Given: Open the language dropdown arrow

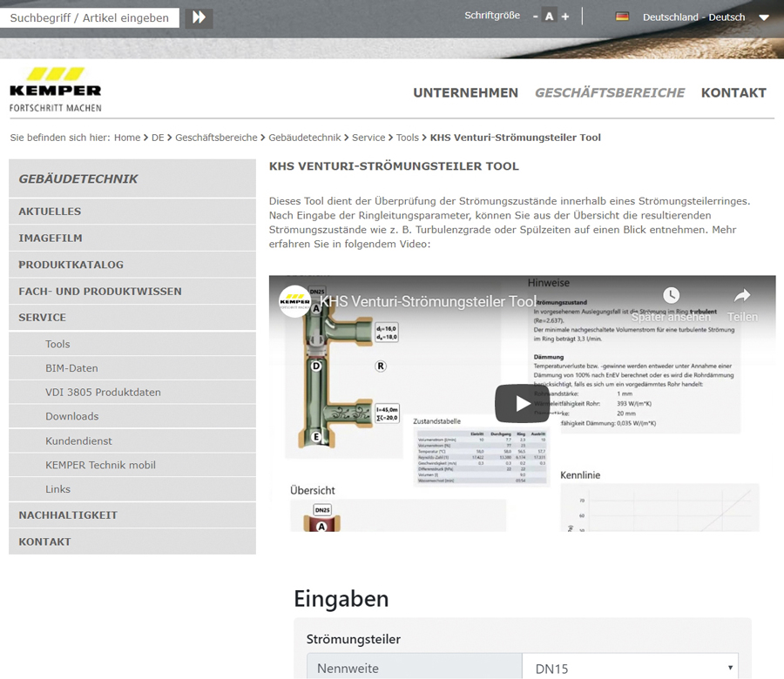Looking at the screenshot, I should pyautogui.click(x=763, y=17).
